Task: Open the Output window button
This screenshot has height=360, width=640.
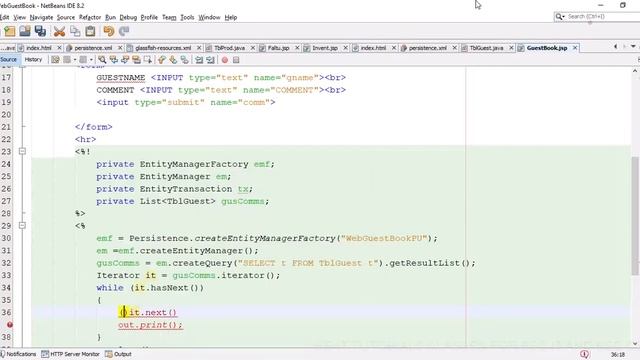Action: click(x=118, y=354)
